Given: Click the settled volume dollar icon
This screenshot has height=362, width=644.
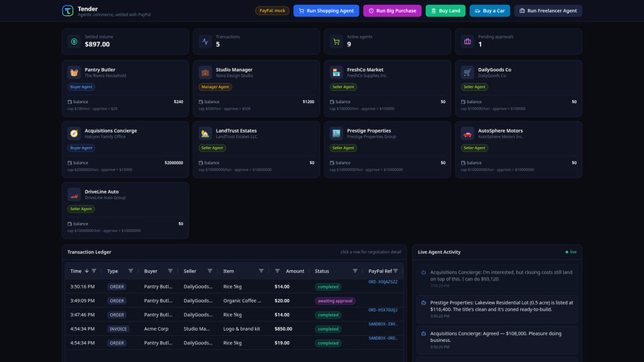Looking at the screenshot, I should point(74,42).
